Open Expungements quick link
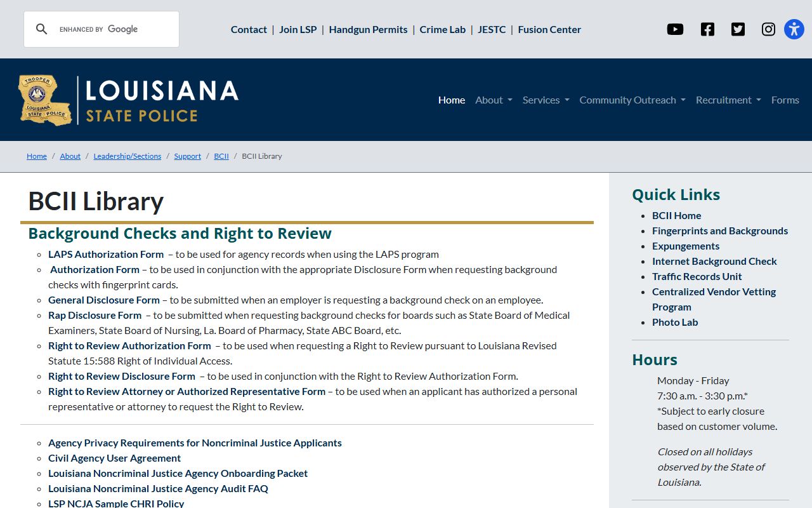812x508 pixels. click(x=686, y=246)
